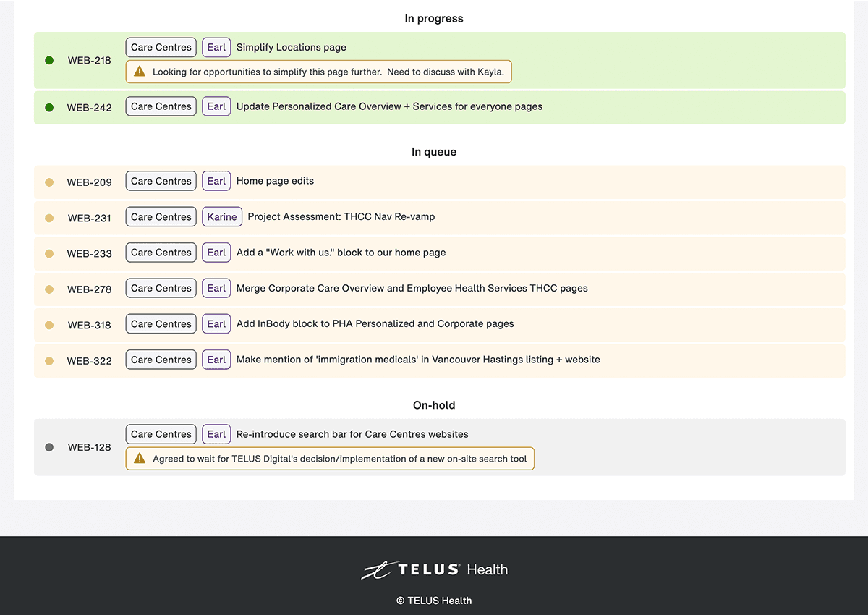
Task: Click the Care Centres tag on WEB-128
Action: (161, 434)
